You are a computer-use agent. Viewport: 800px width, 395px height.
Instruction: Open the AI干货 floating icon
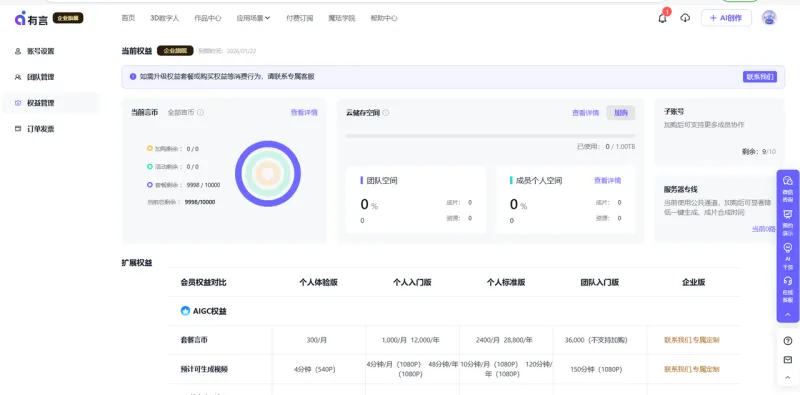pos(788,248)
